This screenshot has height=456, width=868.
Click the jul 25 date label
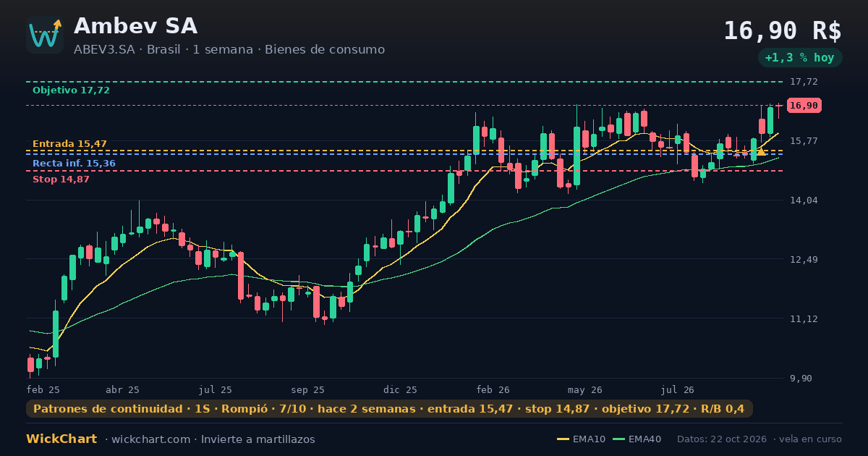pos(216,390)
